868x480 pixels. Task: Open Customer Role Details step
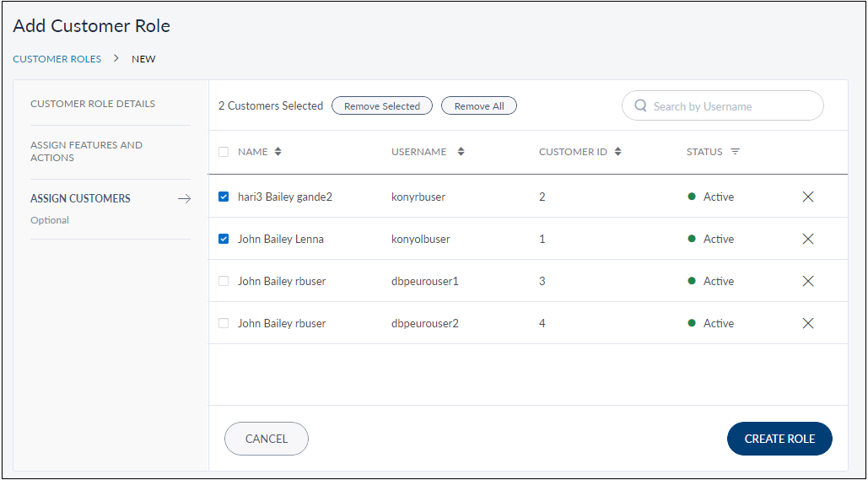(x=93, y=104)
